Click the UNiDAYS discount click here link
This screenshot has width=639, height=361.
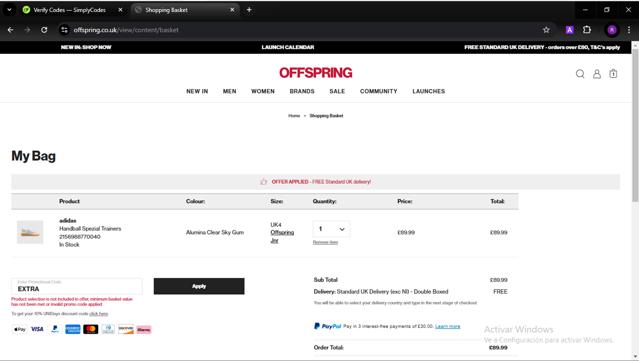point(99,314)
